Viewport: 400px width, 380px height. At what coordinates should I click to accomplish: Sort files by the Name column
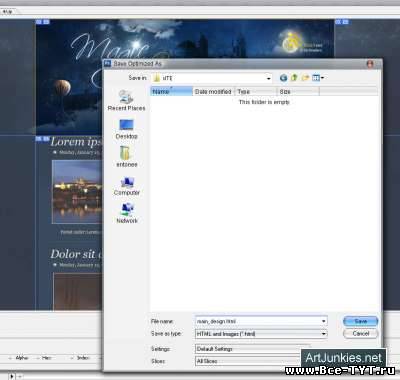172,91
